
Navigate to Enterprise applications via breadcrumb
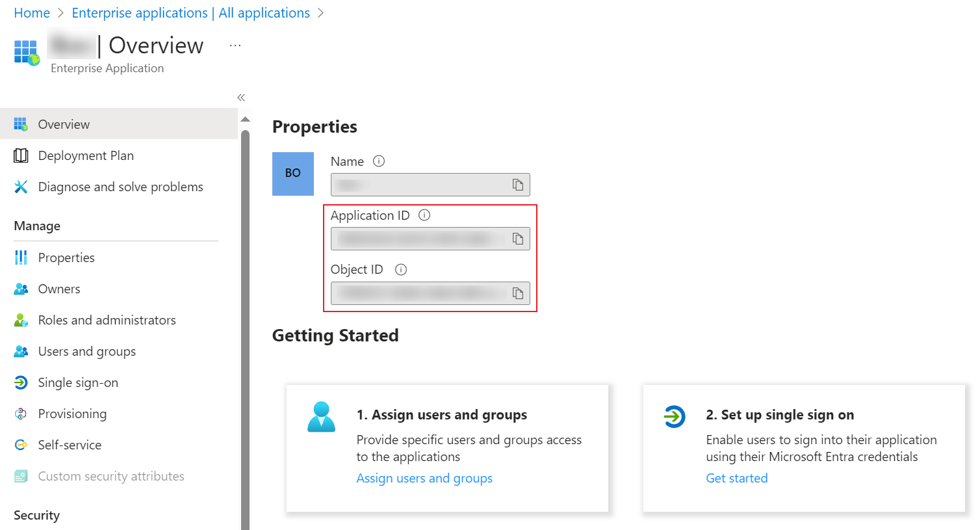190,12
